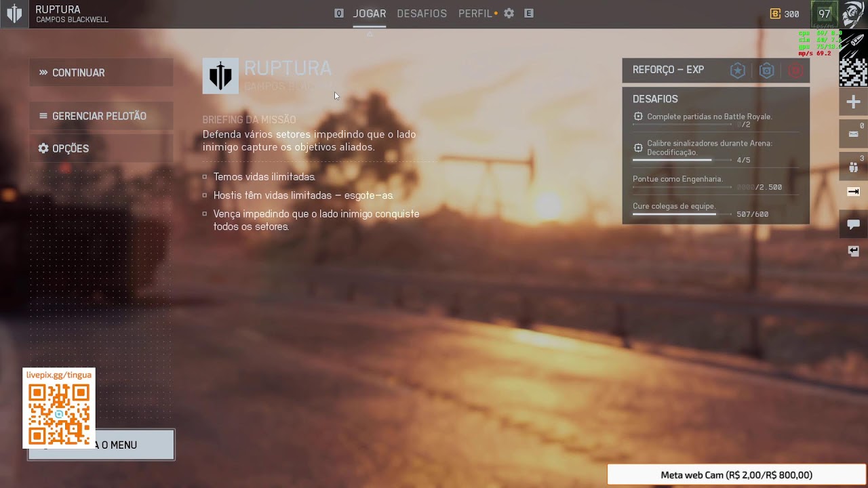Viewport: 868px width, 488px height.
Task: Open the squad members icon showing 3
Action: click(x=854, y=166)
